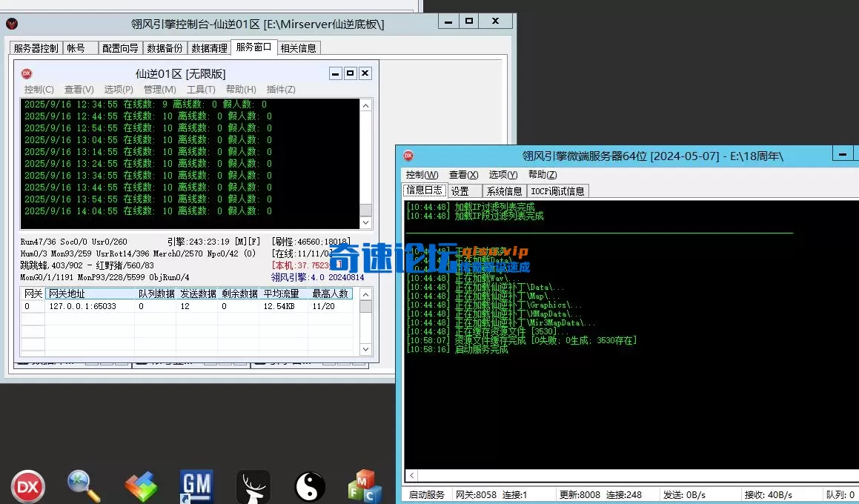
Task: Click the DX icon in 微端服务器 title bar
Action: point(408,156)
